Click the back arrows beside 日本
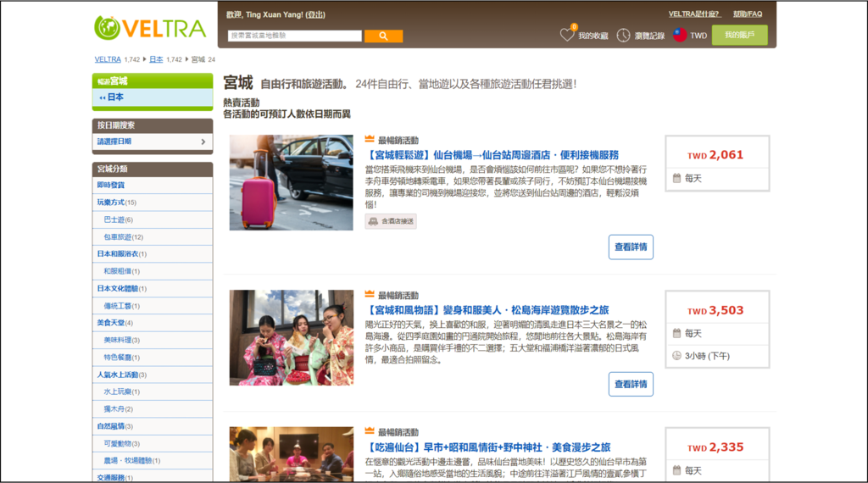 103,97
